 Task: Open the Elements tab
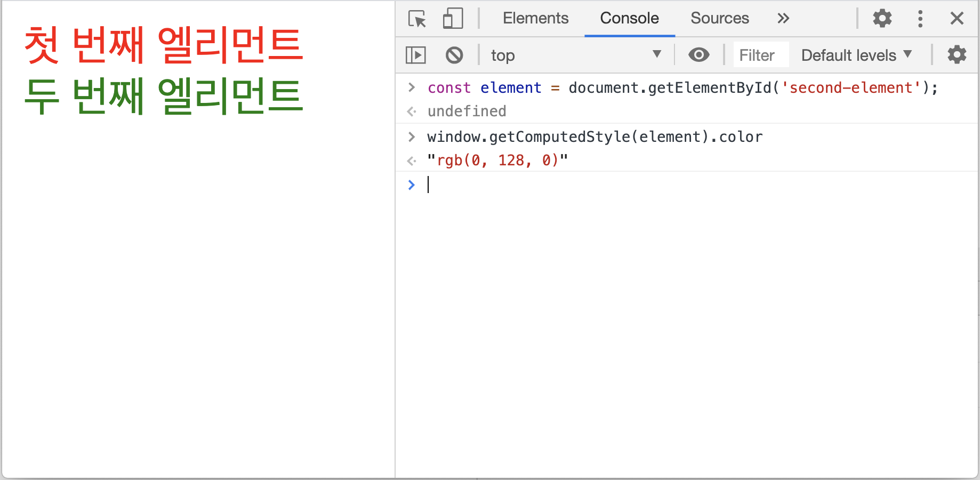(535, 18)
